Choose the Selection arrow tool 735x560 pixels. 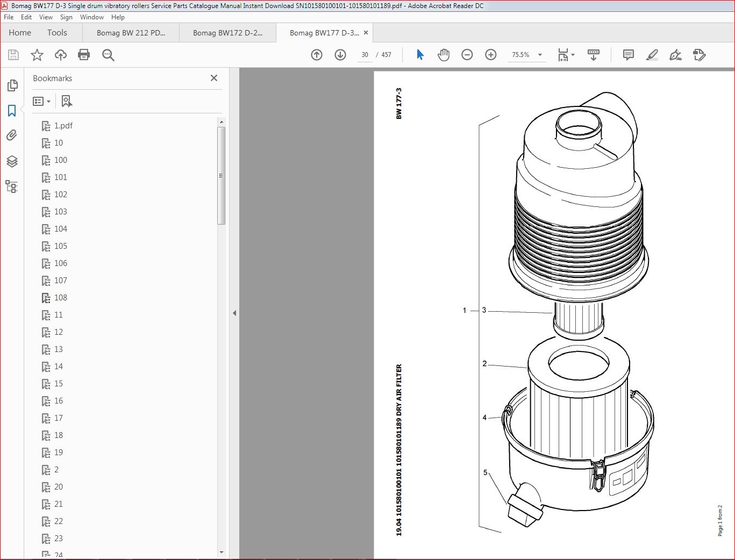pyautogui.click(x=420, y=55)
